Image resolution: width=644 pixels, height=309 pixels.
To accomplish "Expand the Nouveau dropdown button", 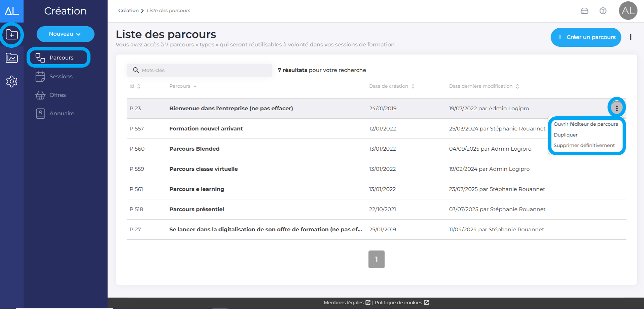I will pyautogui.click(x=65, y=34).
